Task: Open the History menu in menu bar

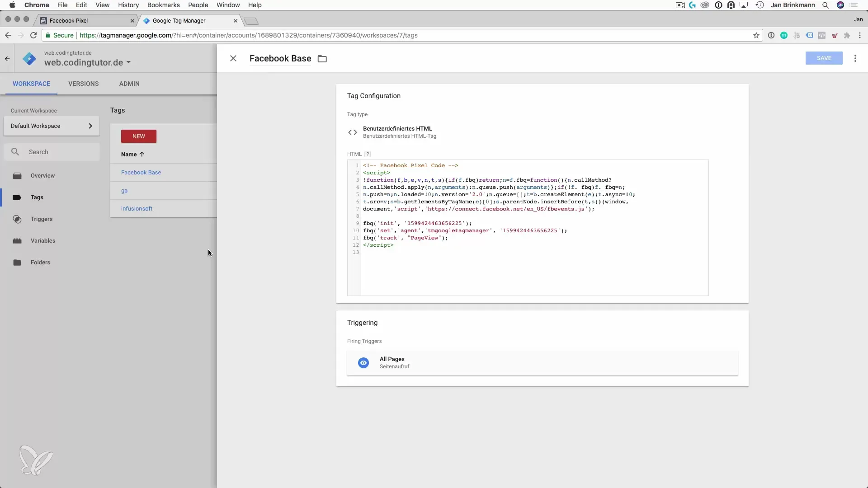Action: tap(128, 5)
